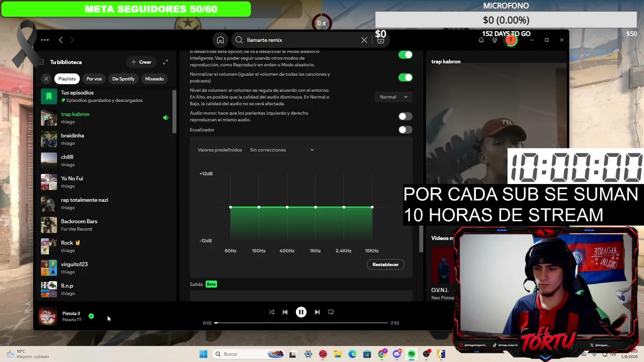Select the De Spotify filter chip
Image resolution: width=644 pixels, height=362 pixels.
pos(123,79)
